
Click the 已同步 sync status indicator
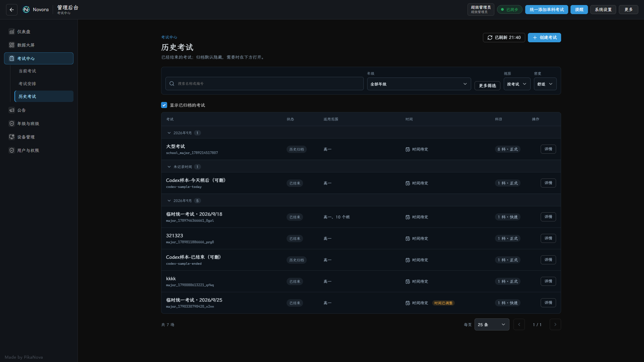point(509,9)
